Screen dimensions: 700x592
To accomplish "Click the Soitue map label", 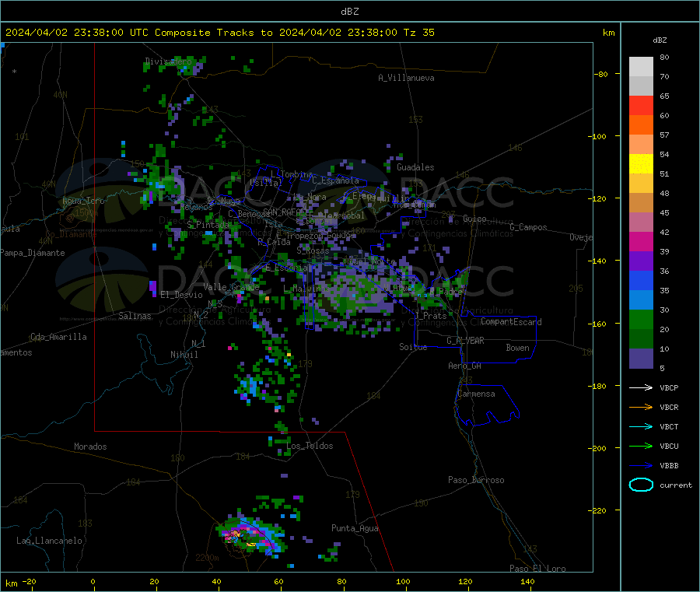I will tap(413, 347).
